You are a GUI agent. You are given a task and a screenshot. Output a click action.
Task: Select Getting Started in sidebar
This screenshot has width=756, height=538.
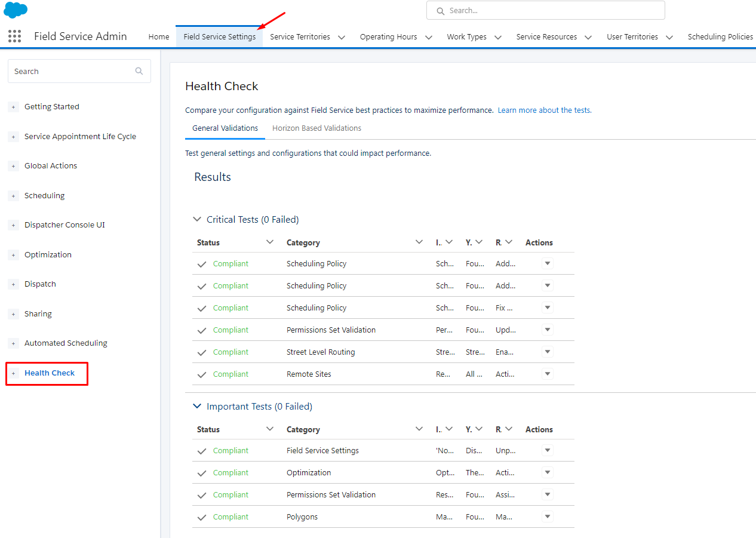coord(52,107)
